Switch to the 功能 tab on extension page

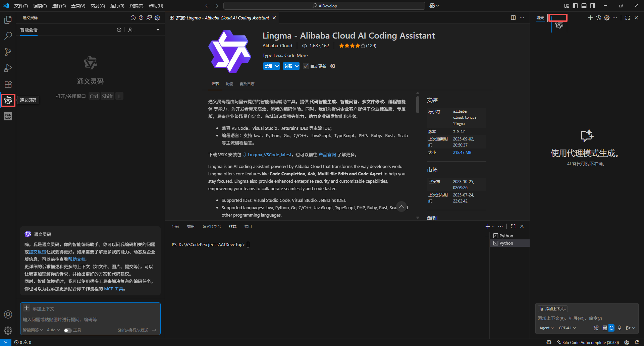click(229, 84)
